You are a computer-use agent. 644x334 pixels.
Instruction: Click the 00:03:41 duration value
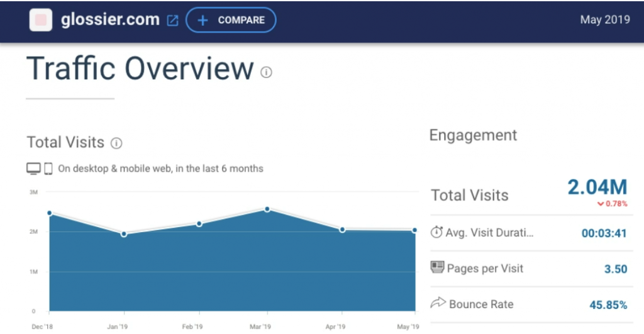click(604, 233)
